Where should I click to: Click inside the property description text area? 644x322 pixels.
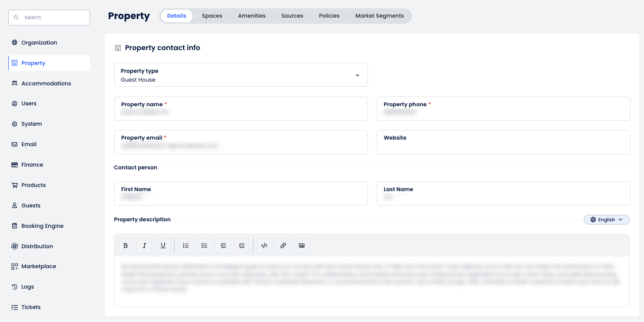point(372,282)
